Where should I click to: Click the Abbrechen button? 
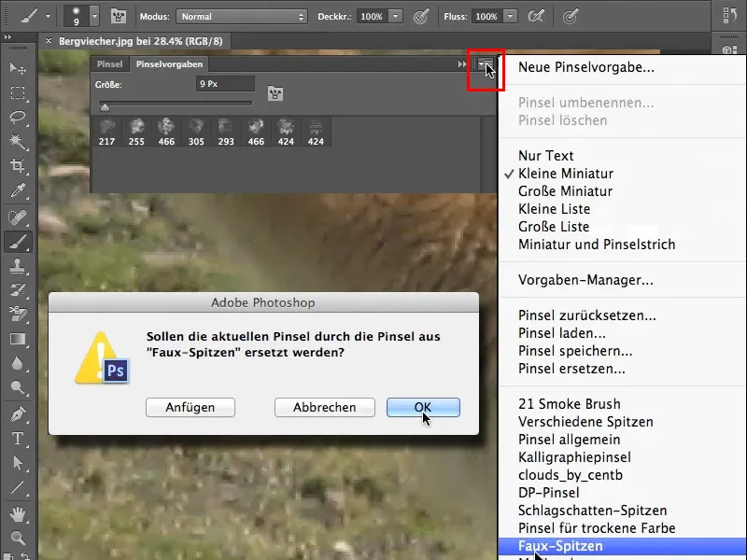pyautogui.click(x=324, y=407)
